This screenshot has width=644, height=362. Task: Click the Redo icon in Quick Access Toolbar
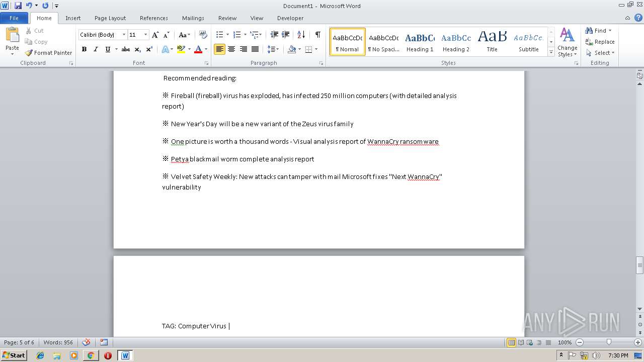[x=45, y=6]
